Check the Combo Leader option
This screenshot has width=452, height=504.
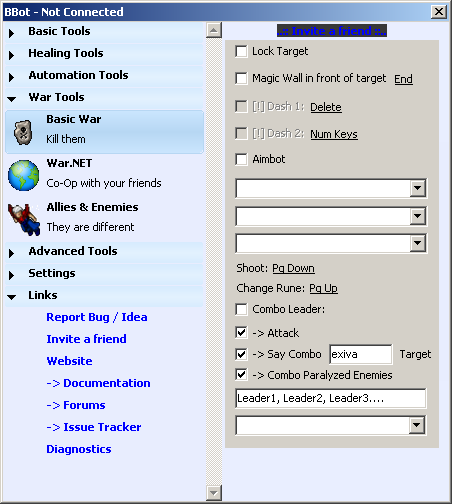[241, 309]
